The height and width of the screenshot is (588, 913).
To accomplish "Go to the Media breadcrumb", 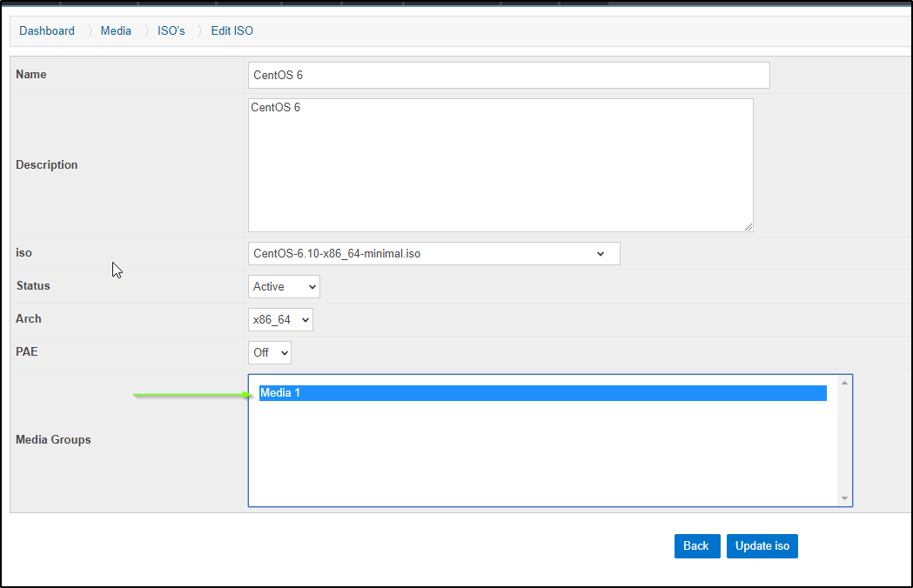I will tap(116, 30).
